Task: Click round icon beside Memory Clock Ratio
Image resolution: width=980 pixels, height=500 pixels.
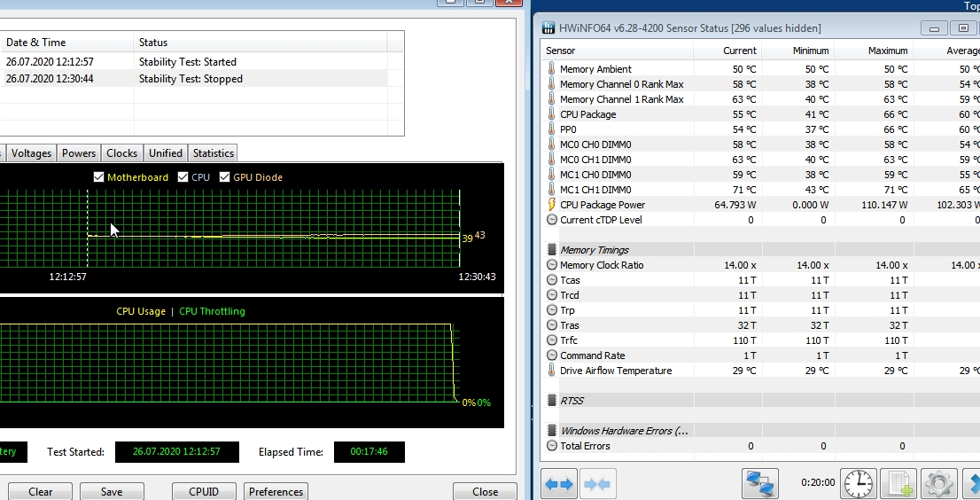Action: coord(551,264)
